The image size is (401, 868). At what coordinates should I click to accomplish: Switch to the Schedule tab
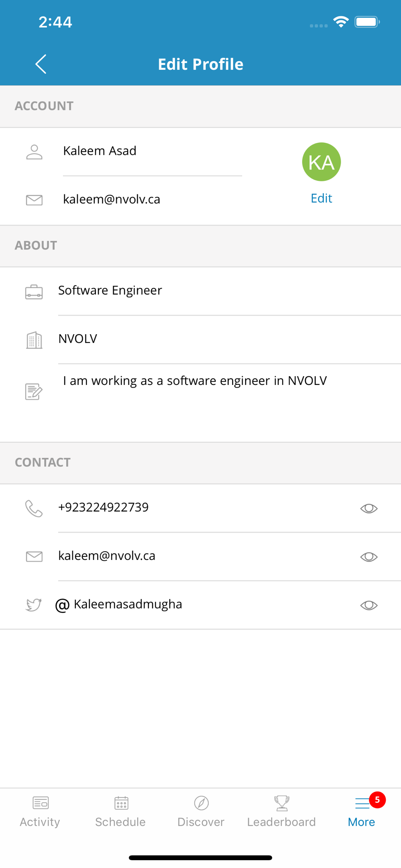coord(121,812)
